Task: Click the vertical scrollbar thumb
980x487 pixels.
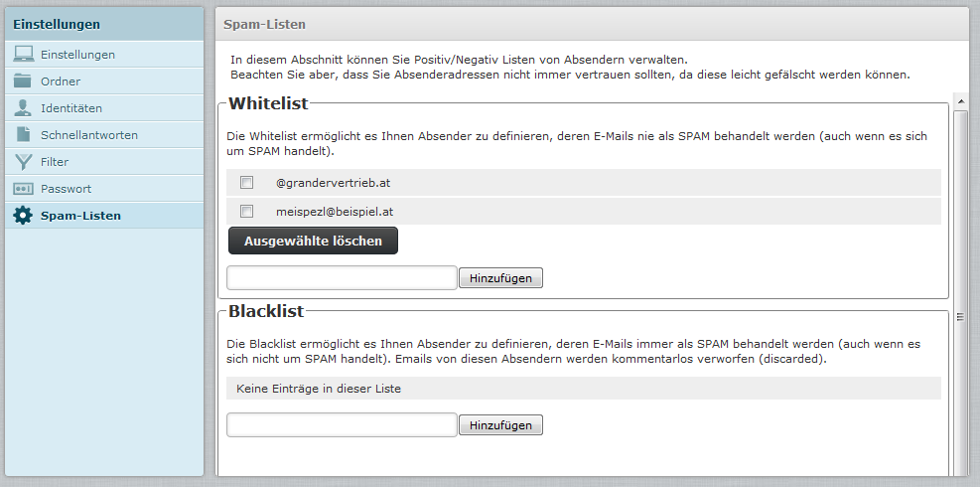Action: point(960,318)
